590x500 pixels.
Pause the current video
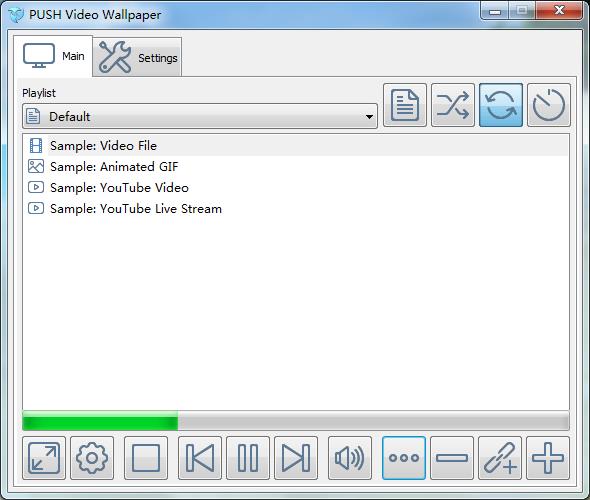[248, 458]
